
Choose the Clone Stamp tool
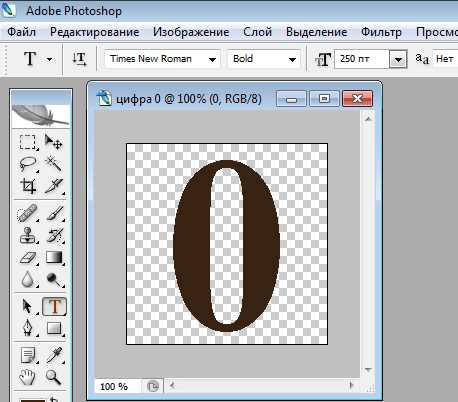click(x=27, y=236)
